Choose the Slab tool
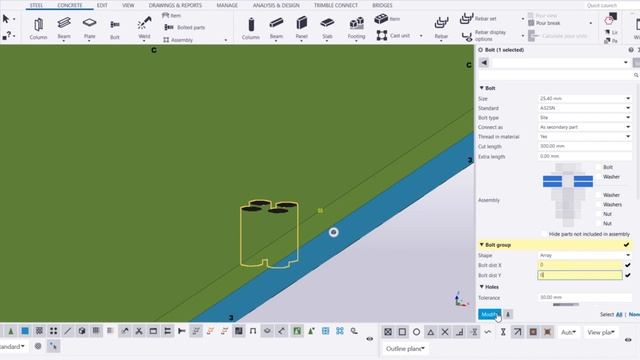The width and height of the screenshot is (640, 360). pyautogui.click(x=327, y=28)
